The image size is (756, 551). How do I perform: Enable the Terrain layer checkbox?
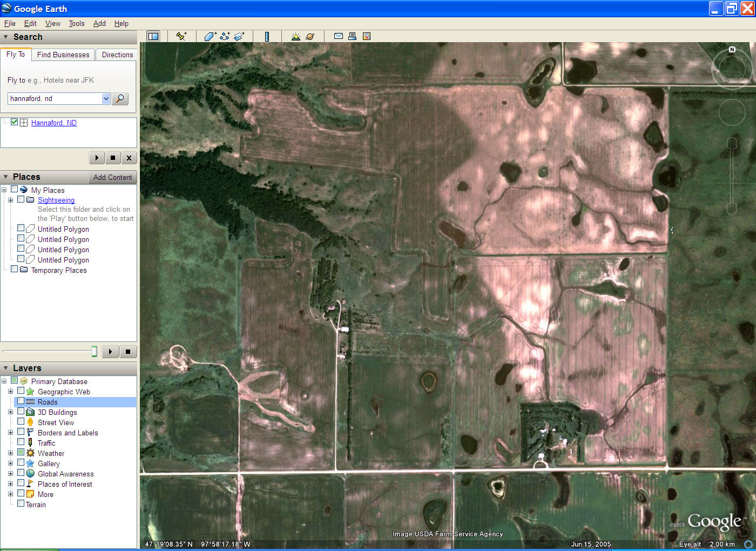tap(21, 504)
